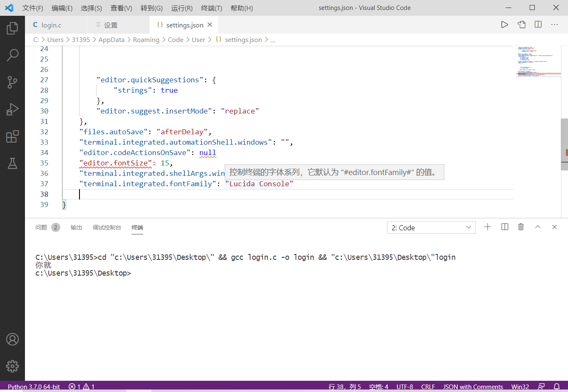The image size is (568, 392).
Task: Open the Manage gear menu
Action: click(12, 366)
